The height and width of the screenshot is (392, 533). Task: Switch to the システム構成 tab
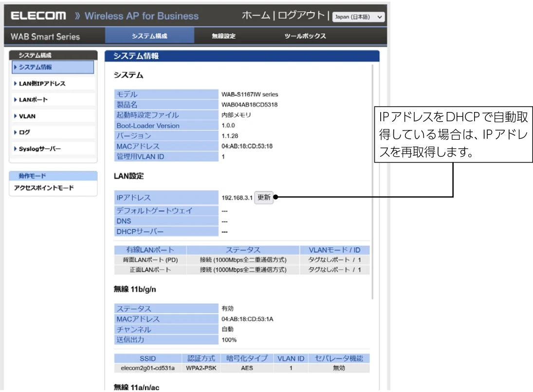[x=149, y=36]
